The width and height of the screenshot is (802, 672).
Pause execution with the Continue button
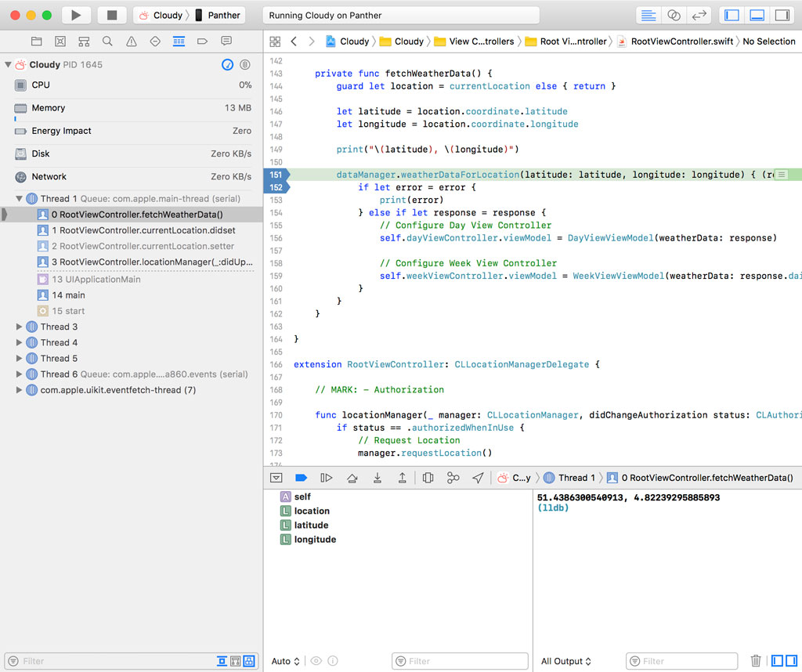(327, 477)
